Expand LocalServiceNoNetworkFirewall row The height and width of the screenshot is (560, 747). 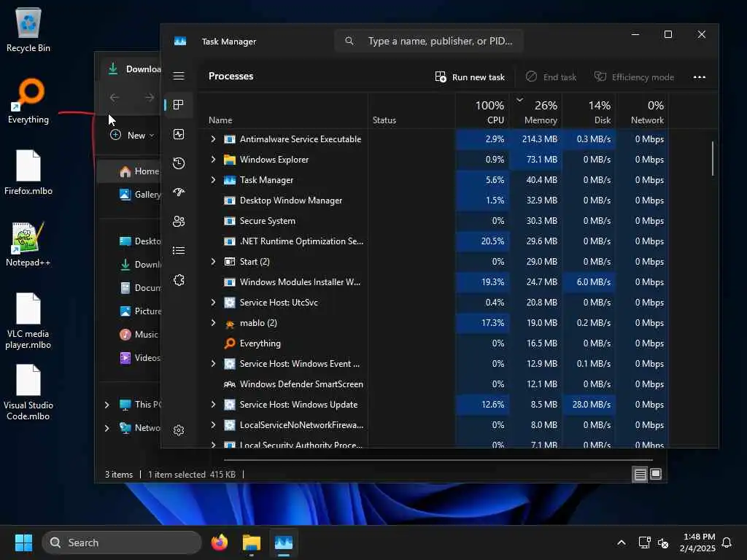(x=213, y=425)
